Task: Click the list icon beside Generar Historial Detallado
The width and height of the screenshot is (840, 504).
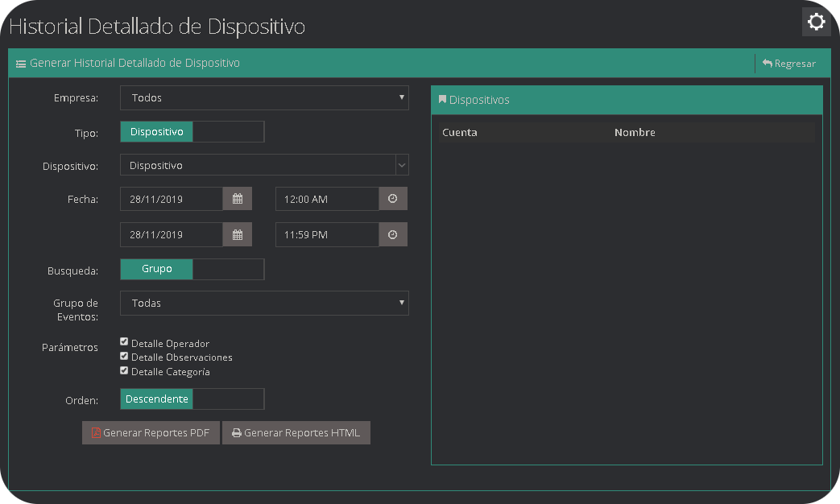Action: (20, 62)
